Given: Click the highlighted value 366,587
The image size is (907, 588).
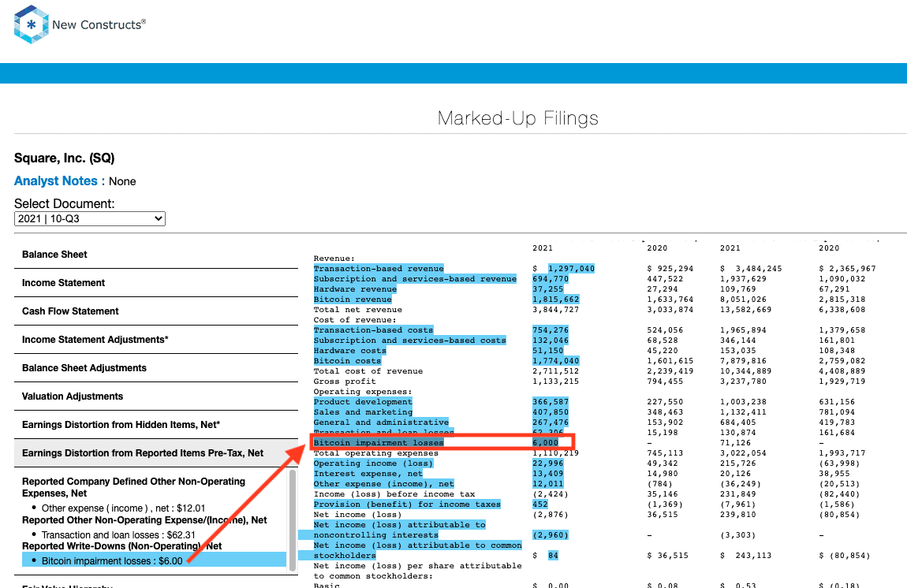Looking at the screenshot, I should click(550, 402).
